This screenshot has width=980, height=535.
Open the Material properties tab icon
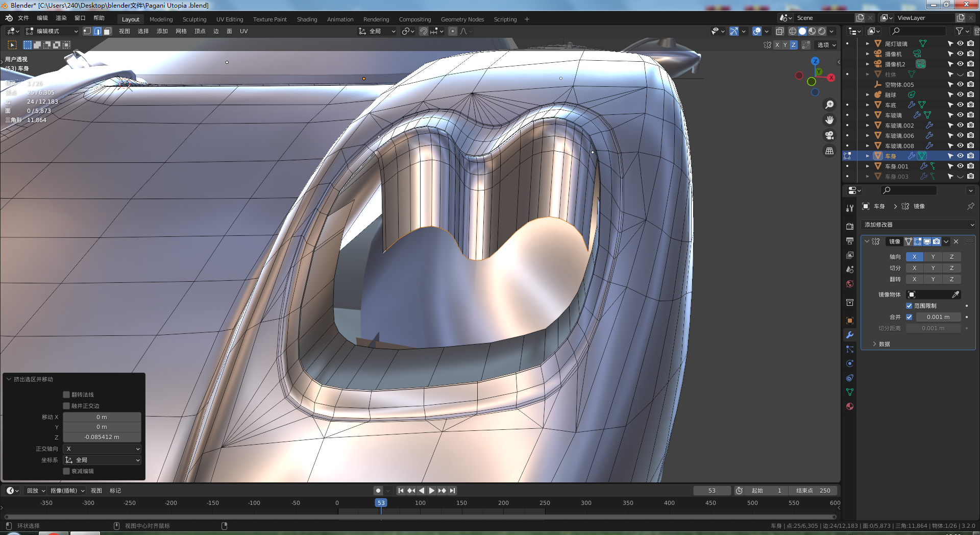[850, 406]
